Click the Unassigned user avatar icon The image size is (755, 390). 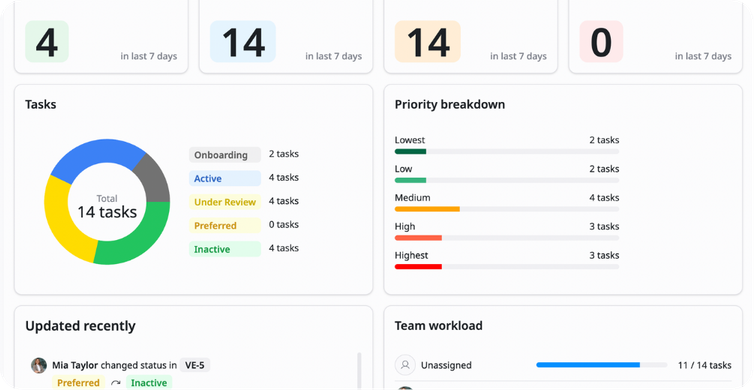tap(405, 365)
